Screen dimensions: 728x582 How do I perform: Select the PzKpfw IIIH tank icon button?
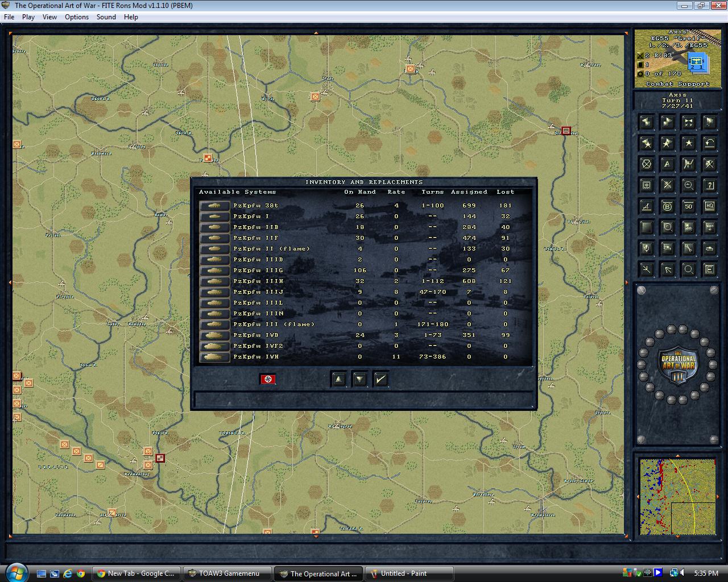pos(214,281)
